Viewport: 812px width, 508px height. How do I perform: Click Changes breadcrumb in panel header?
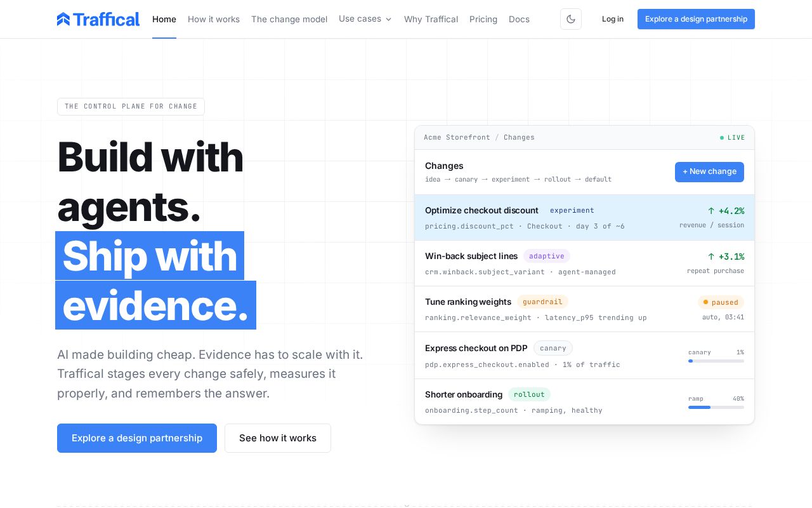click(519, 137)
